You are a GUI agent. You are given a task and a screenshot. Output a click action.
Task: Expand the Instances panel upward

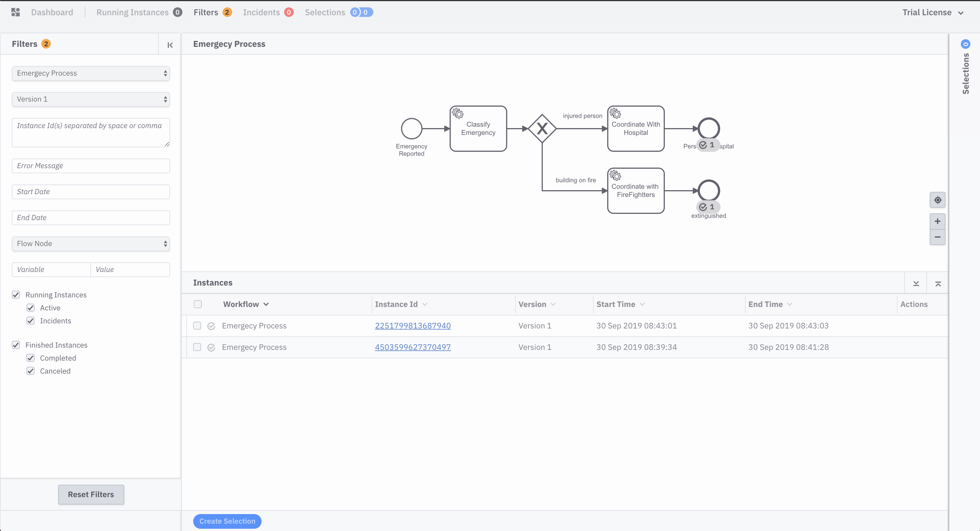(938, 283)
